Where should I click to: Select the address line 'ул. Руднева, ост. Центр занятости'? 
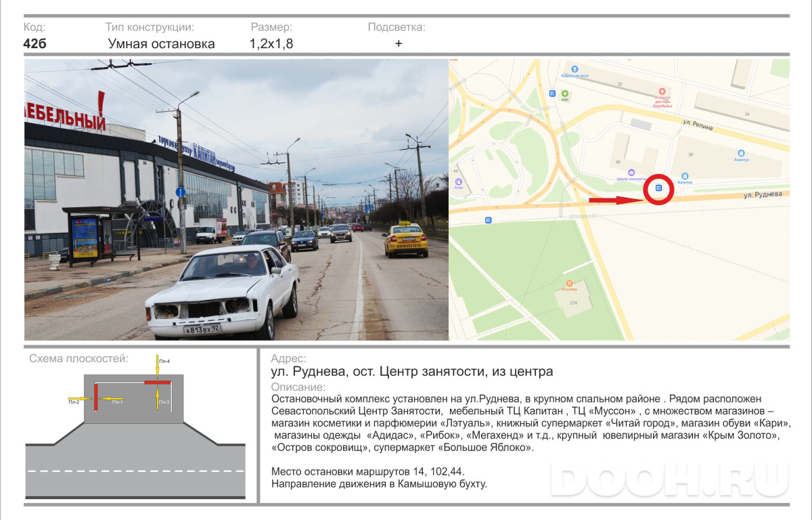click(x=412, y=372)
